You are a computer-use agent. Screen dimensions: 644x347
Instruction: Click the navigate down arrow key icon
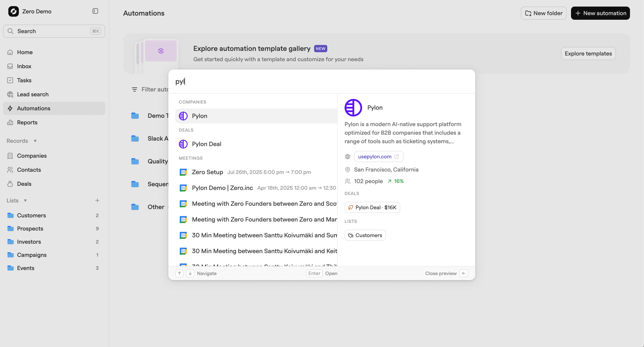tap(190, 273)
